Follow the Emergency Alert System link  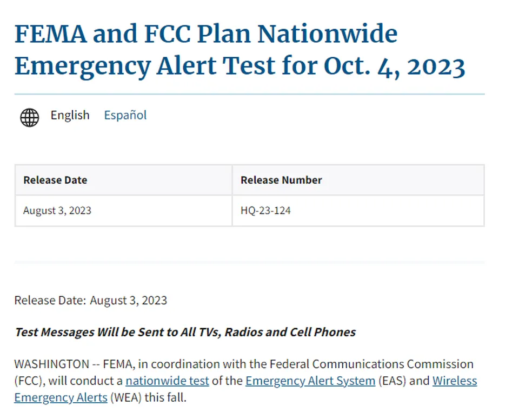coord(310,381)
